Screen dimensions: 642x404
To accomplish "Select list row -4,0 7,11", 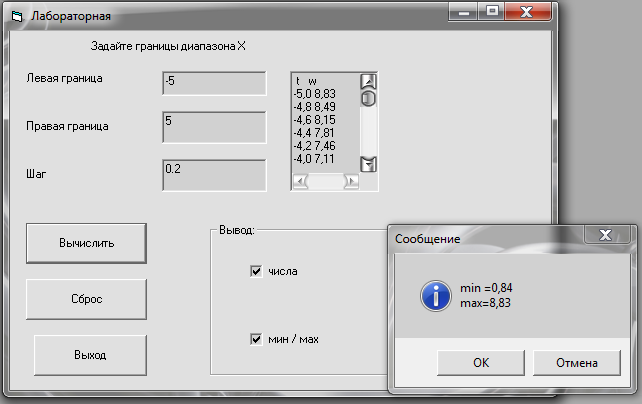I will [314, 159].
